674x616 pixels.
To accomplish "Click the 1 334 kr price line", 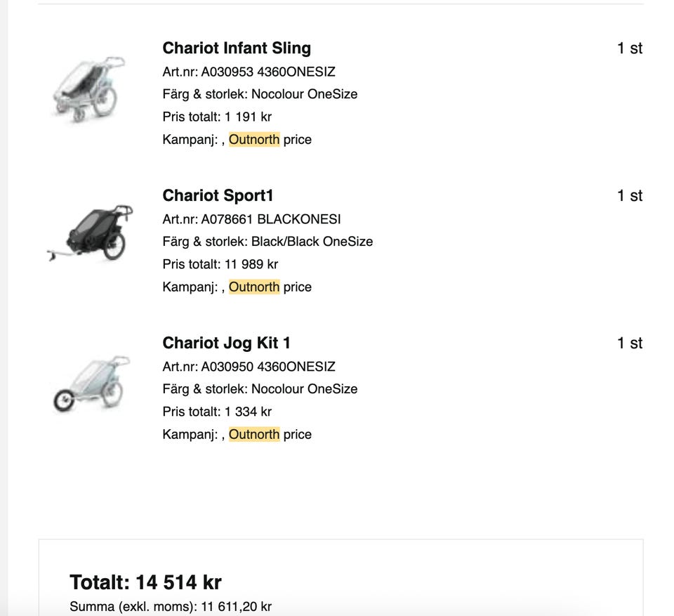I will (x=217, y=412).
